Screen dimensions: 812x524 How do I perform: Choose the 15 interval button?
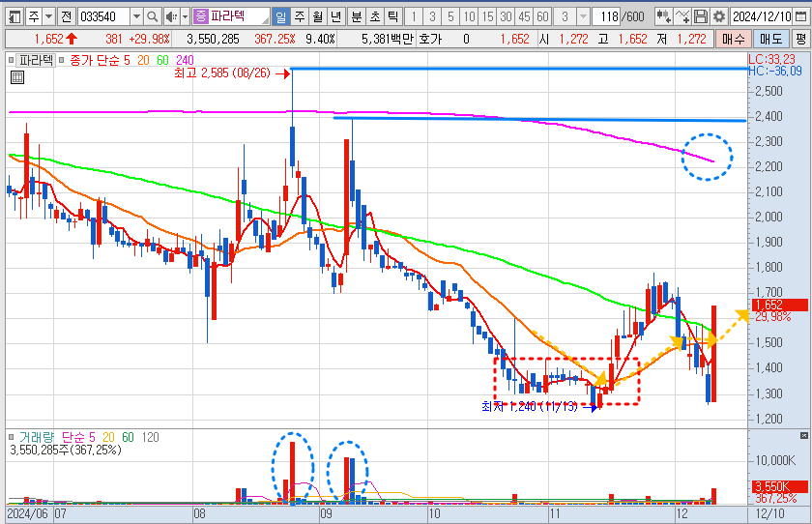487,17
